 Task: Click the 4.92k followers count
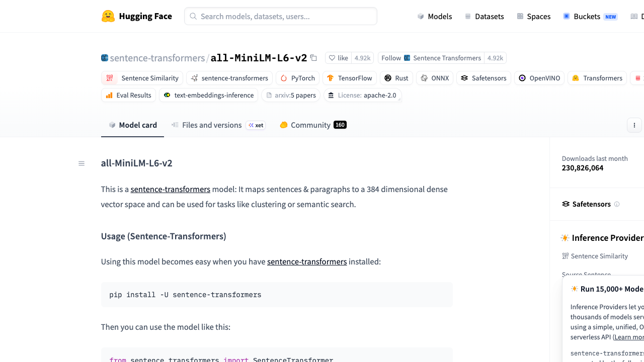click(x=495, y=58)
